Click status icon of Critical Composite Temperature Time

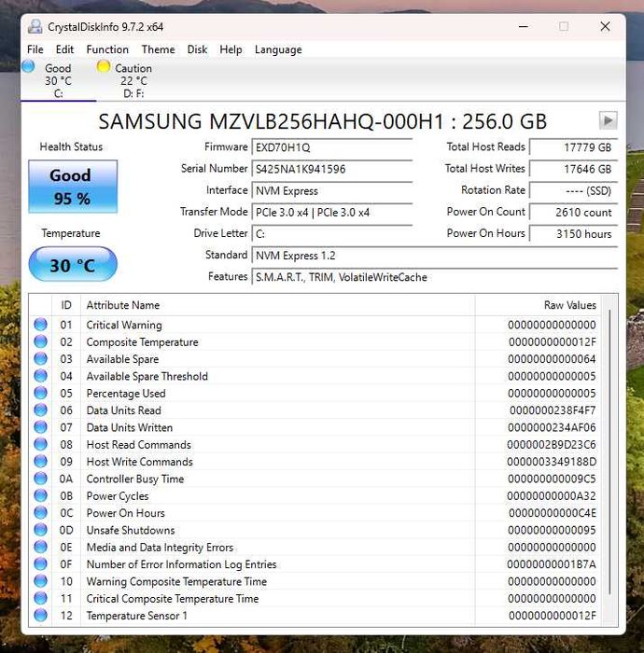point(40,598)
